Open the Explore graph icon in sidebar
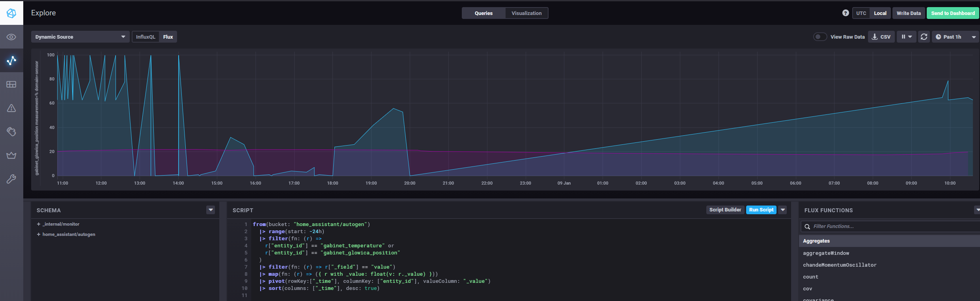This screenshot has height=301, width=980. click(11, 60)
